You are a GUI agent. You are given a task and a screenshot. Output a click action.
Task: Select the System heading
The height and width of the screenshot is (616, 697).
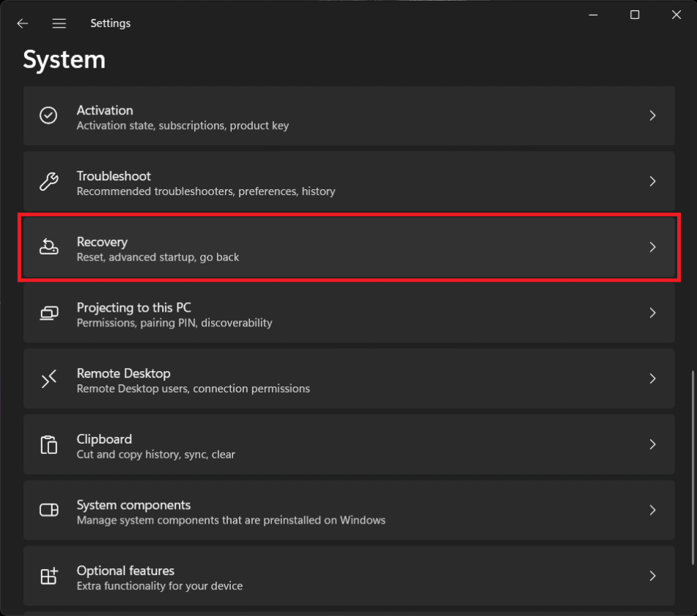pyautogui.click(x=64, y=59)
